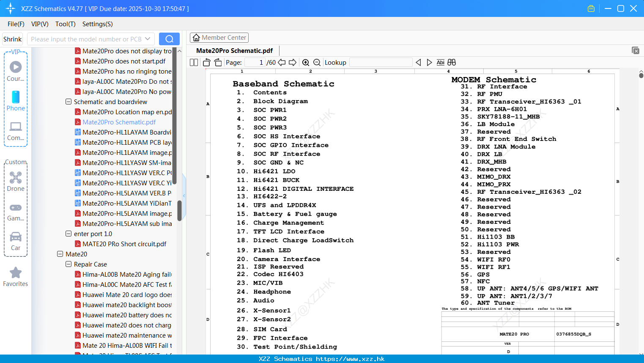Click the gift box icon in title bar
The width and height of the screenshot is (644, 363).
pos(591,8)
